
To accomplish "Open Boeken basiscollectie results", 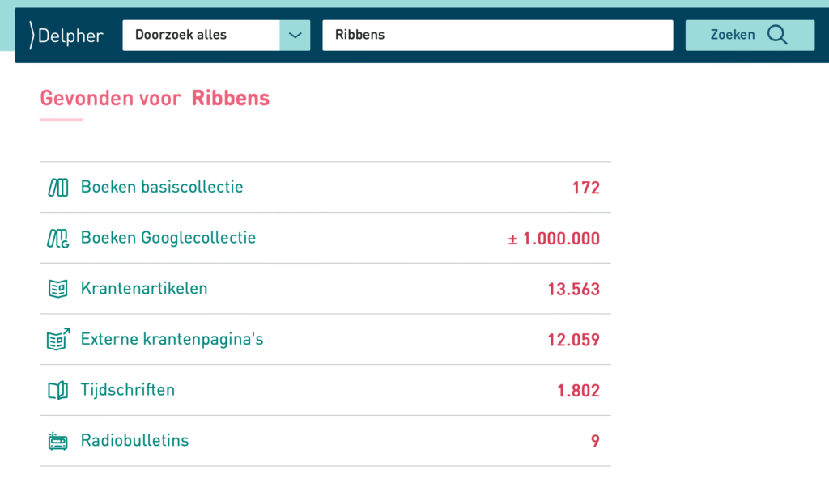I will pyautogui.click(x=325, y=187).
